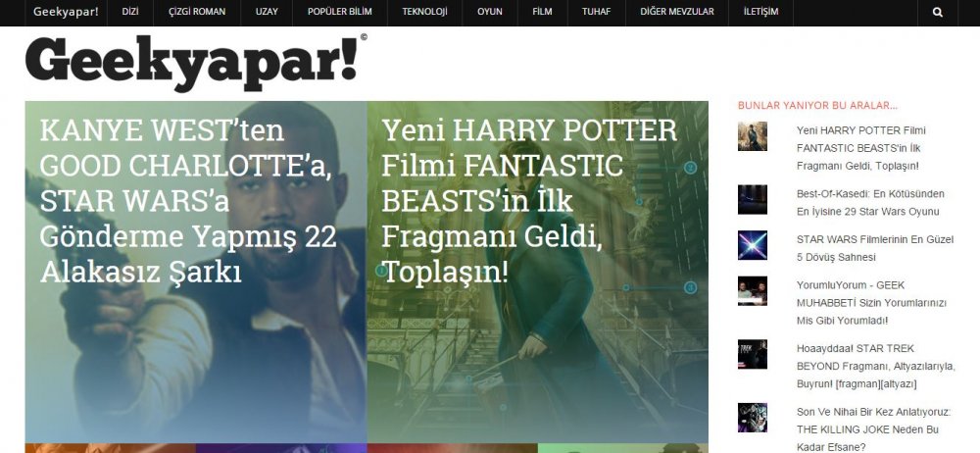Open the search magnifier icon
The width and height of the screenshot is (980, 453).
[938, 12]
